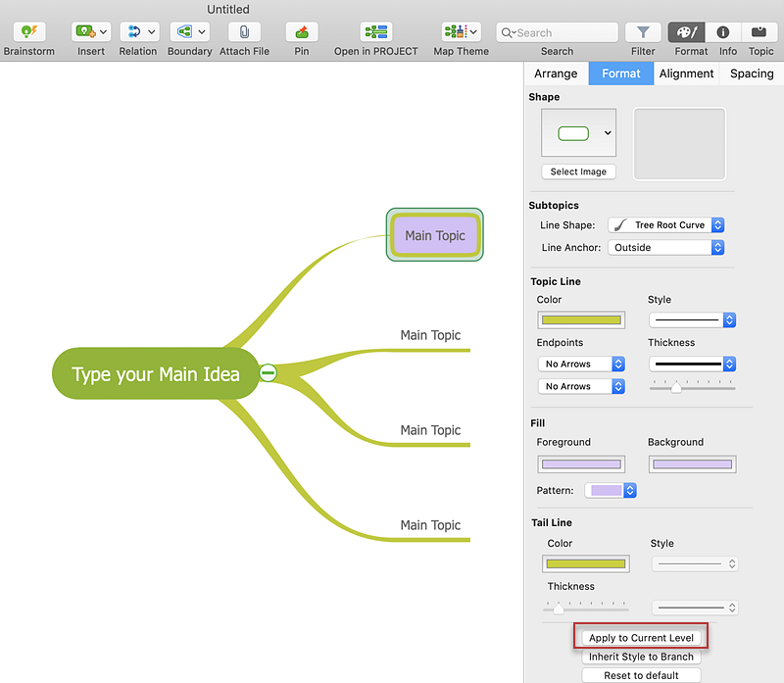This screenshot has height=683, width=784.
Task: Click Apply to Current Level button
Action: click(x=641, y=638)
